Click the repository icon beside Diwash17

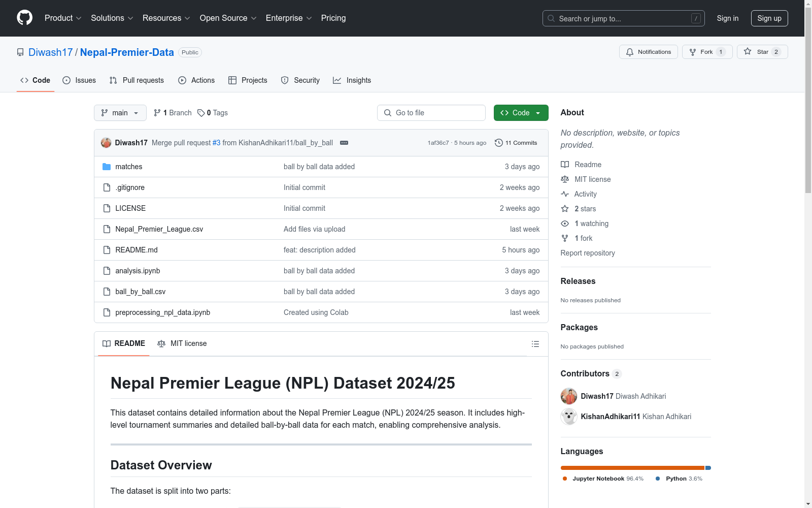20,52
